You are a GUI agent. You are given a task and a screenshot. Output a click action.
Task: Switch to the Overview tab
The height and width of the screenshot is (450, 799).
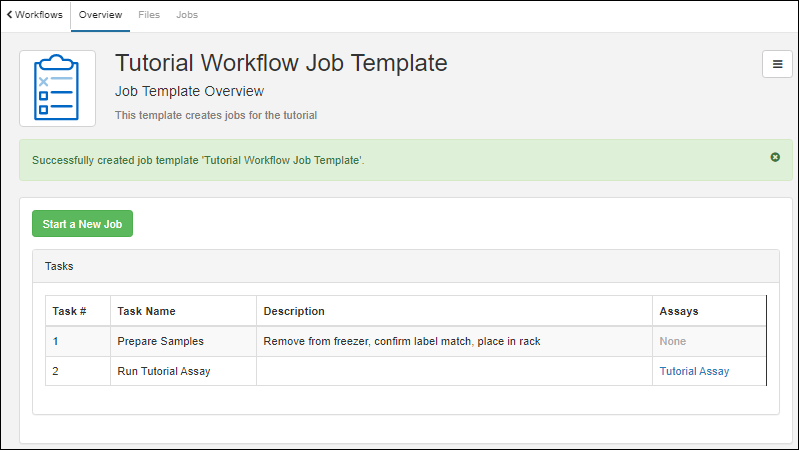click(x=100, y=15)
